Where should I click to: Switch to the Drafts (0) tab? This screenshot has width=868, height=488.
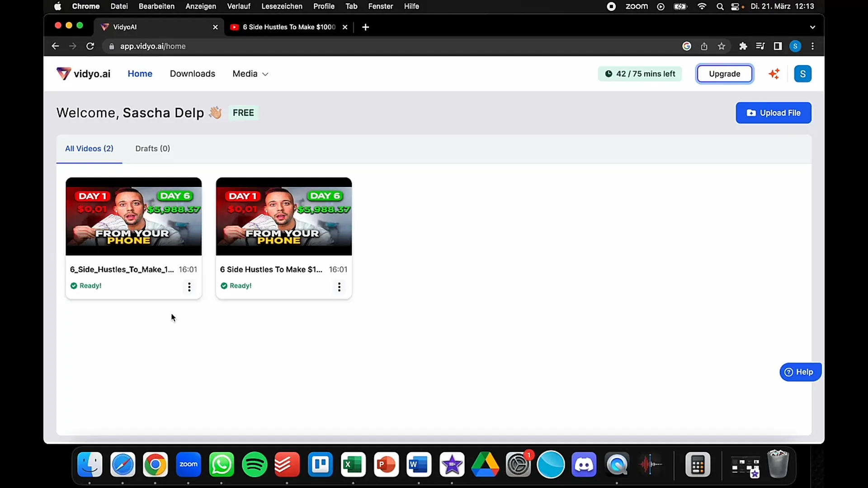(152, 148)
